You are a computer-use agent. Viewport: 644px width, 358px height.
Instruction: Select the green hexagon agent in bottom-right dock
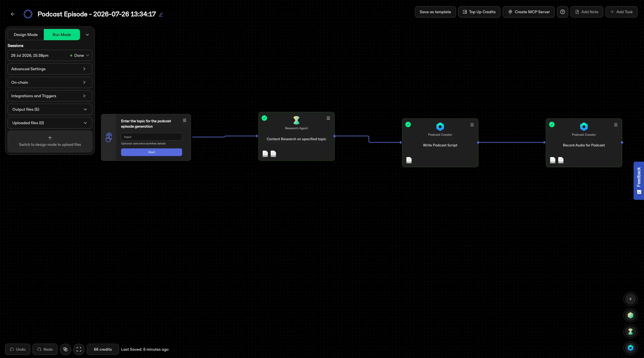coord(631,315)
